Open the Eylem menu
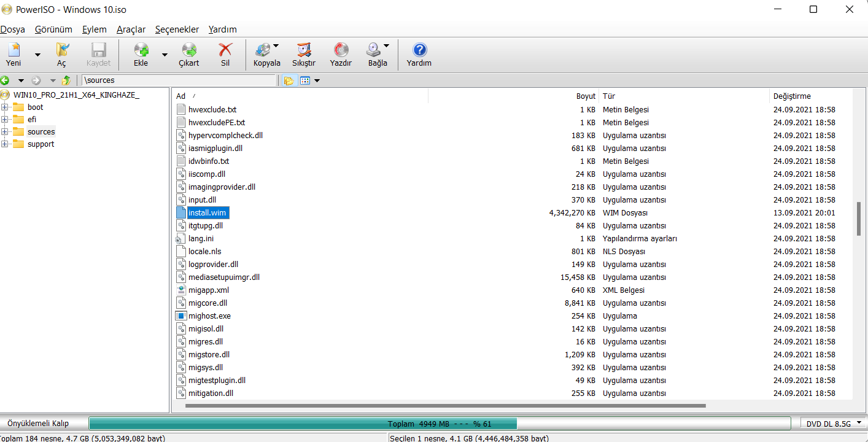 (95, 29)
